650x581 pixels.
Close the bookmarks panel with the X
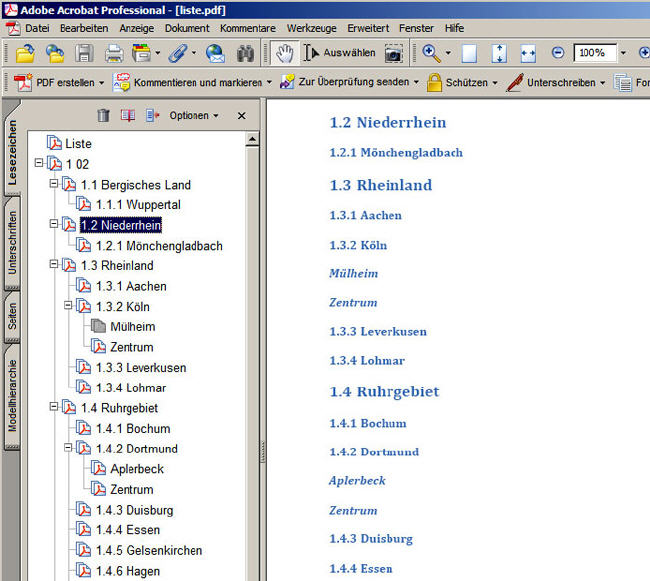[241, 116]
